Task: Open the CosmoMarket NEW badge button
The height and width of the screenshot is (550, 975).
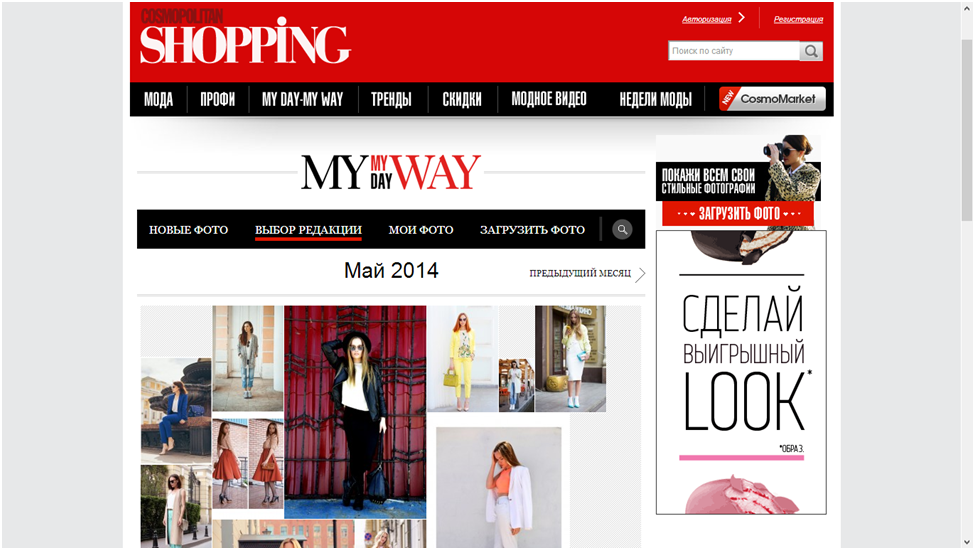Action: click(772, 99)
